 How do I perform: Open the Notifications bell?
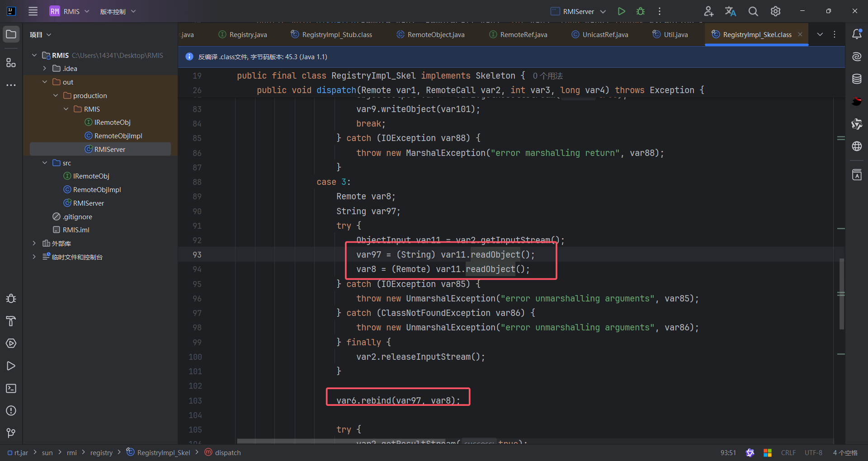857,34
